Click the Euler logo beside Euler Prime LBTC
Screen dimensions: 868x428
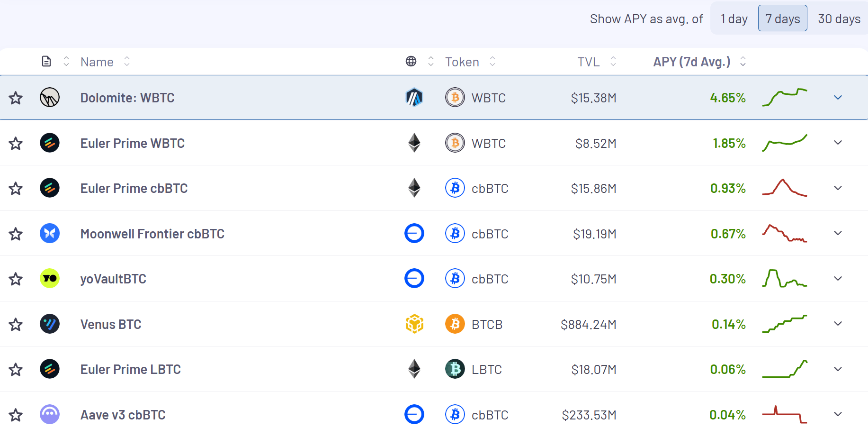pos(50,369)
